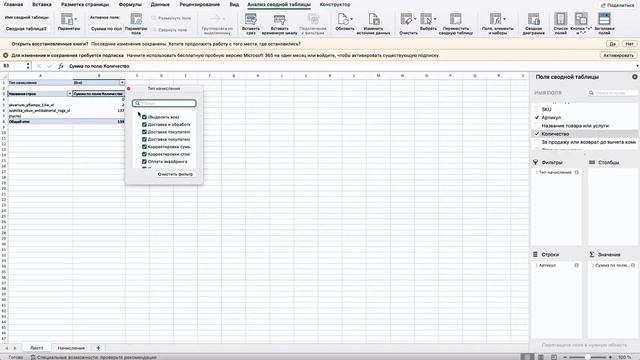Screen dimensions: 640x360
Task: Open the Главная ribbon tab
Action: pyautogui.click(x=13, y=4)
